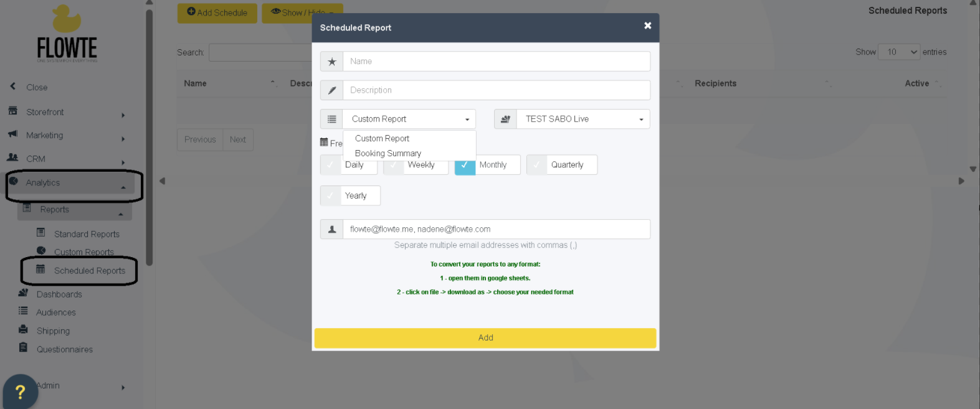
Task: Click the pencil icon beside Description field
Action: point(331,90)
